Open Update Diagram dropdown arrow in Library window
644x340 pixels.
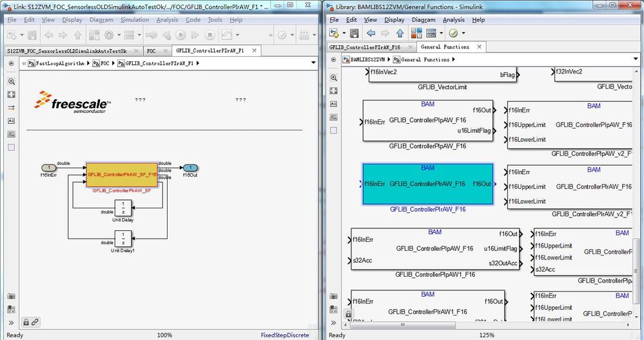[x=463, y=34]
